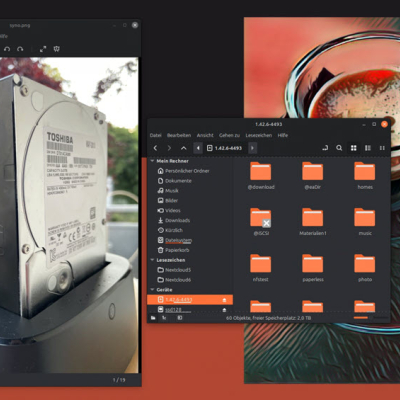Image resolution: width=400 pixels, height=400 pixels.
Task: Toggle fullscreen in image viewer
Action: point(43,49)
